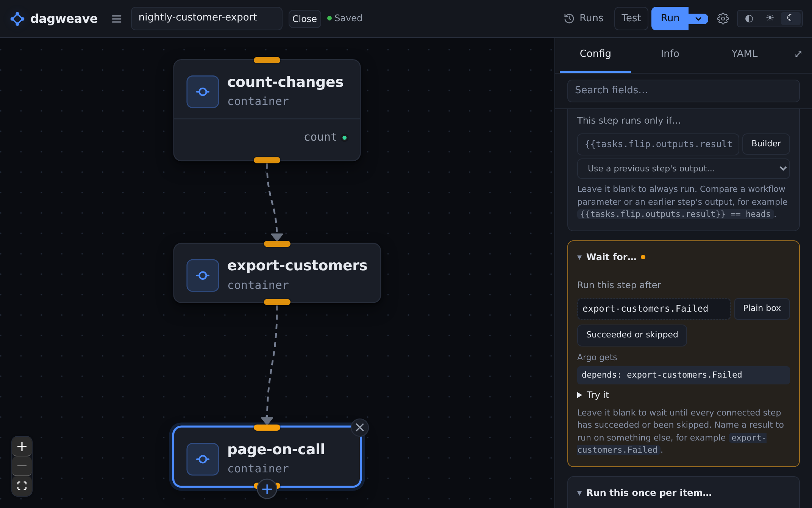Choose Succeeded or skipped option
This screenshot has width=812, height=508.
(x=632, y=335)
